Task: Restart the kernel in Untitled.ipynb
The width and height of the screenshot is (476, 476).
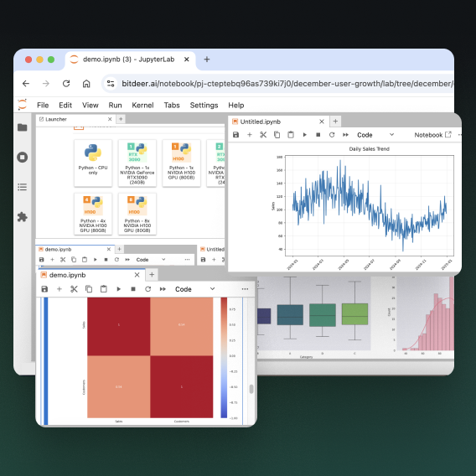Action: point(332,135)
